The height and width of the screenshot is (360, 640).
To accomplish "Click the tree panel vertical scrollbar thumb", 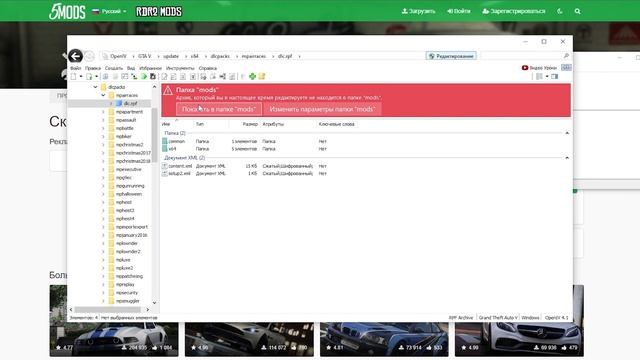I will (x=154, y=136).
